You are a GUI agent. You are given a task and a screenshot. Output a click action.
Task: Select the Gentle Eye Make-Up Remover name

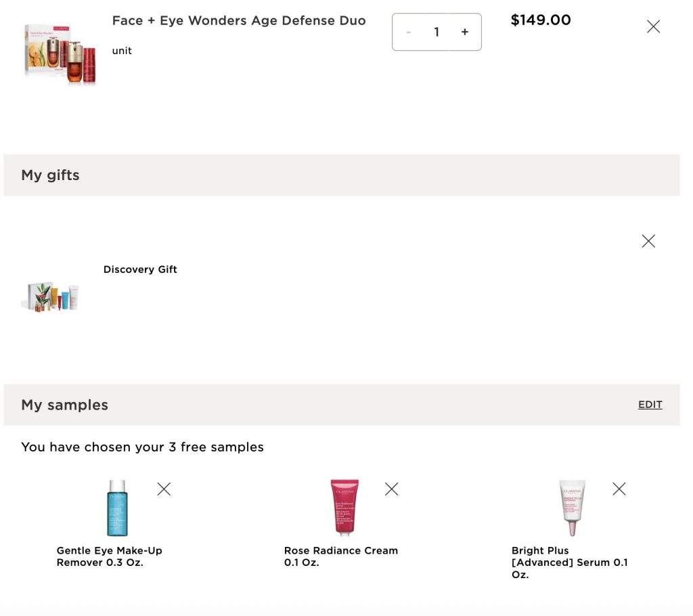[110, 556]
